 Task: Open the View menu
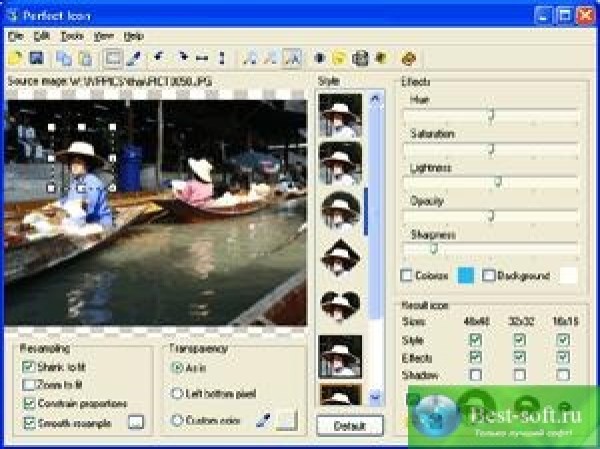pyautogui.click(x=104, y=36)
